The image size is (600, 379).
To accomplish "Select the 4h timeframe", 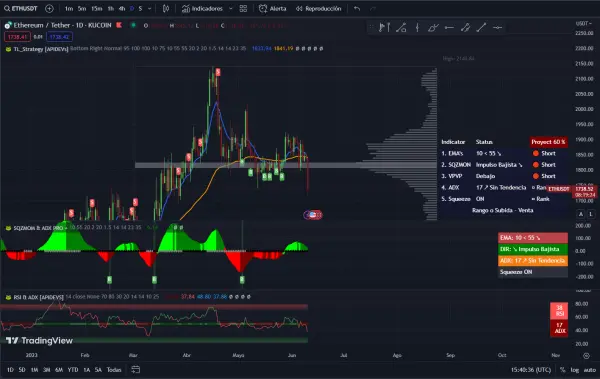I will point(122,8).
